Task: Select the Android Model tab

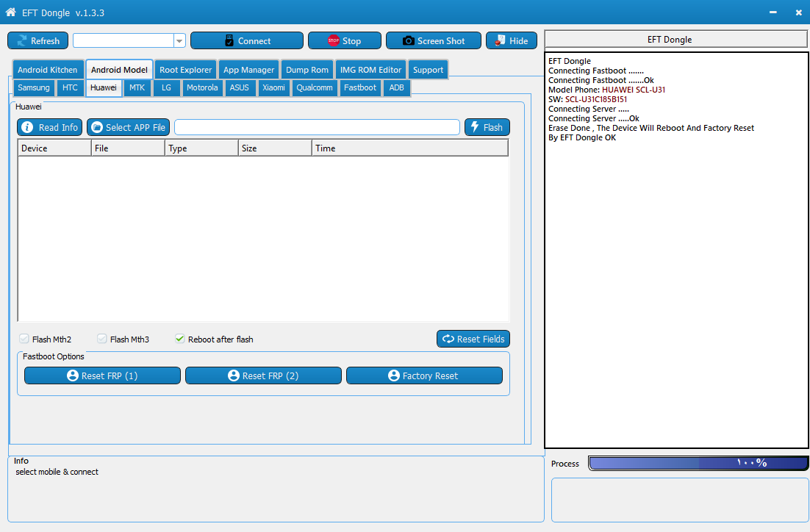Action: (119, 70)
